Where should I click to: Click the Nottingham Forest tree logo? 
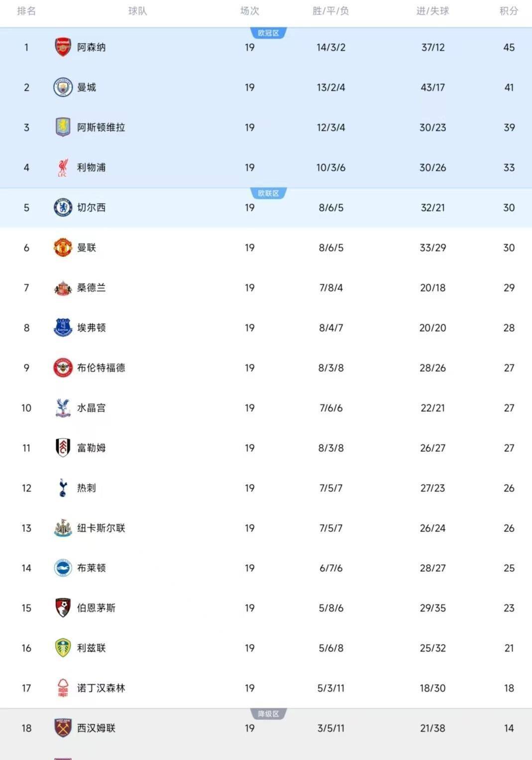pos(63,688)
